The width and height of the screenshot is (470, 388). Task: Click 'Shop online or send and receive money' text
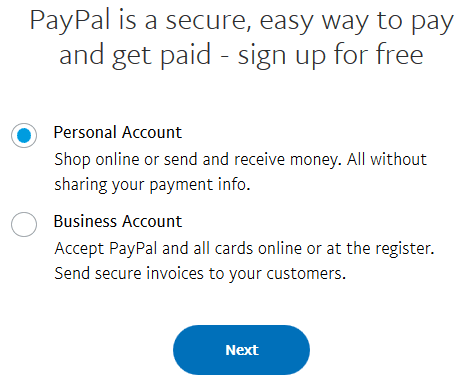(x=198, y=159)
